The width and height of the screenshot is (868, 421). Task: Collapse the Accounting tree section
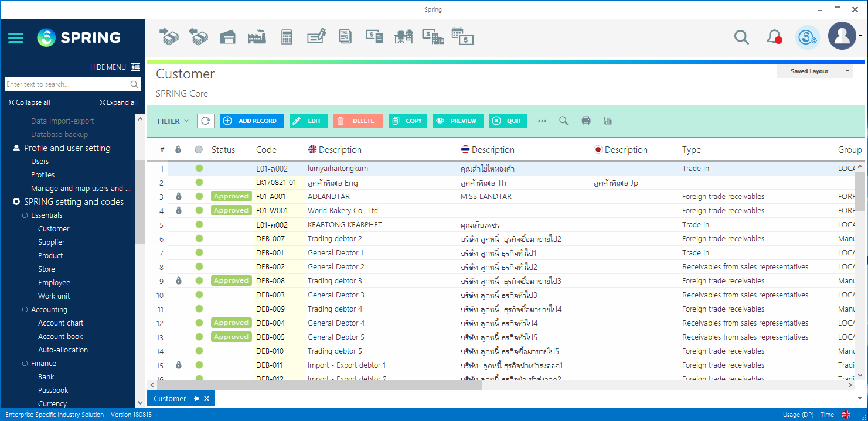click(x=25, y=310)
